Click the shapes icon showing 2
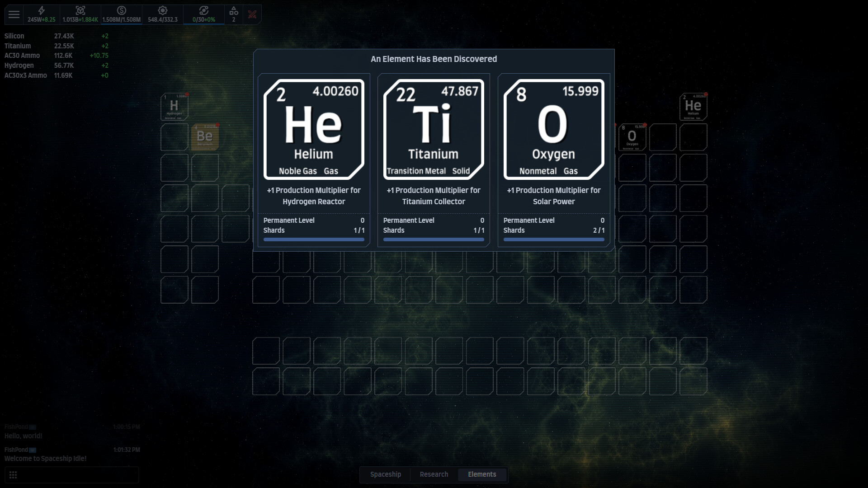This screenshot has height=488, width=868. 234,11
